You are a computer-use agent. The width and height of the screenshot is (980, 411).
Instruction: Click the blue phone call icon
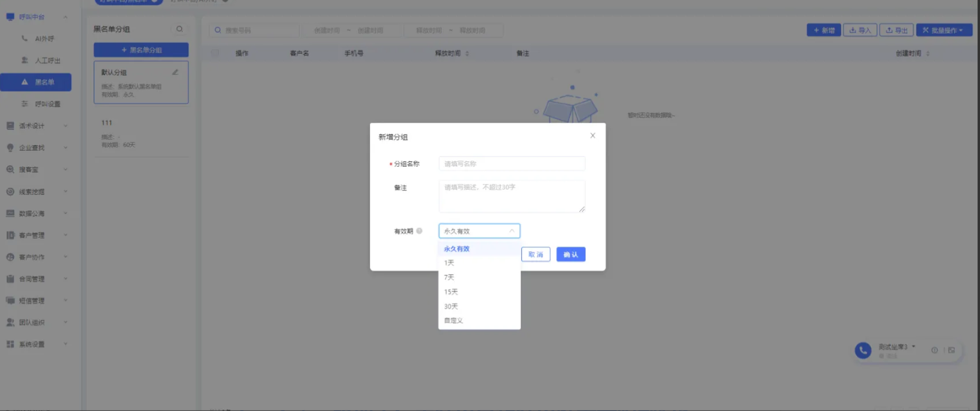coord(863,350)
